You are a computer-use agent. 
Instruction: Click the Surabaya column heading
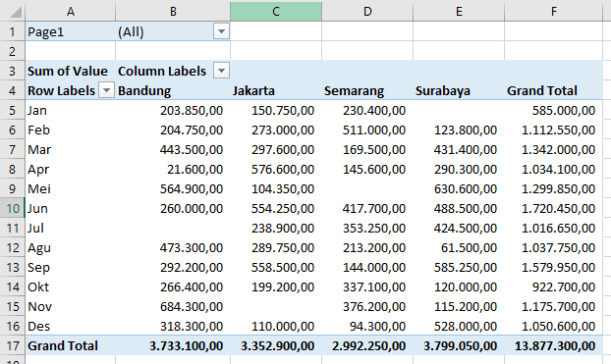coord(443,90)
